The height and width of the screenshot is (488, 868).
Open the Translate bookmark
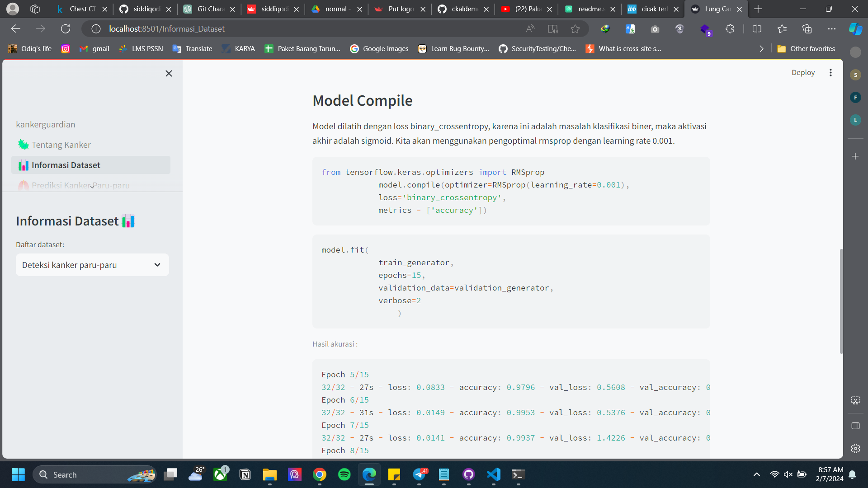(x=193, y=49)
